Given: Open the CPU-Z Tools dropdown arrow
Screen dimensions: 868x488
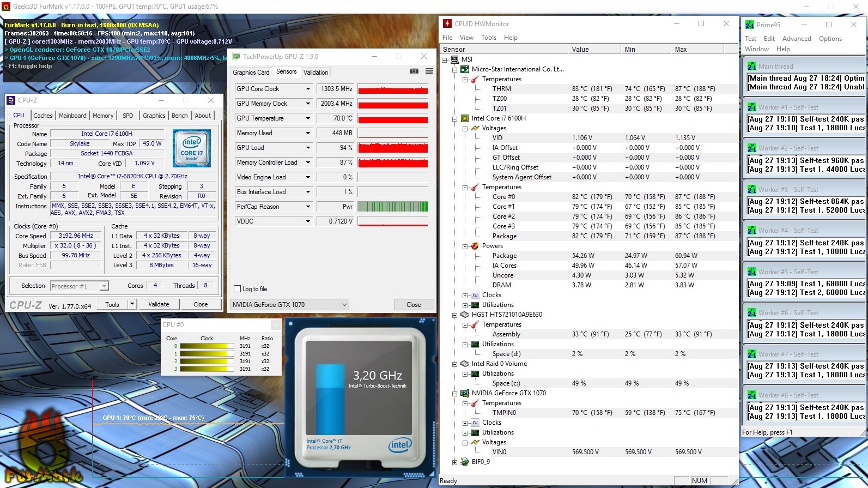Looking at the screenshot, I should [x=132, y=304].
